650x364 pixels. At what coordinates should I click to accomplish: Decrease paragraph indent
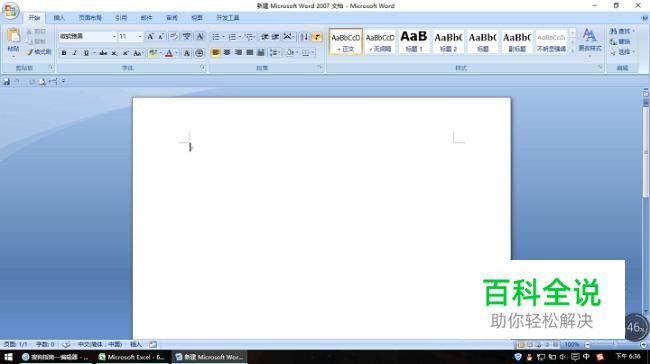point(264,36)
